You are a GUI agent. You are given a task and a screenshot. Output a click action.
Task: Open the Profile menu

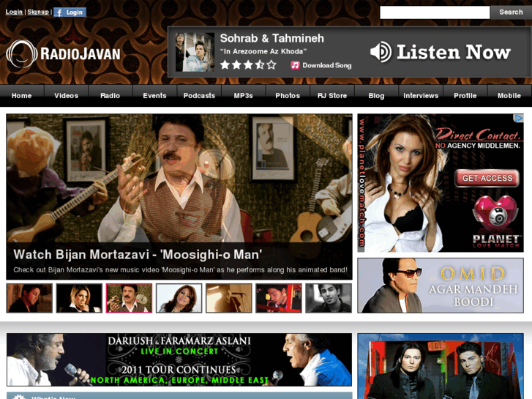tap(465, 96)
